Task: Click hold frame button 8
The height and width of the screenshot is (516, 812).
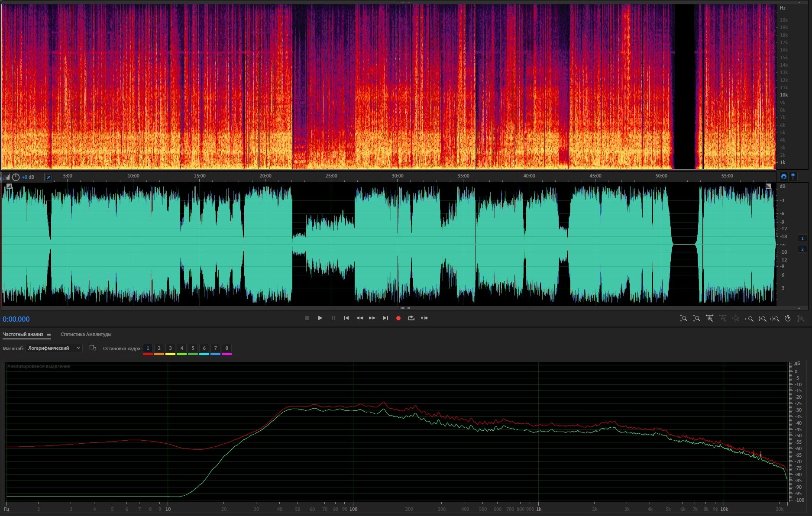Action: [226, 348]
